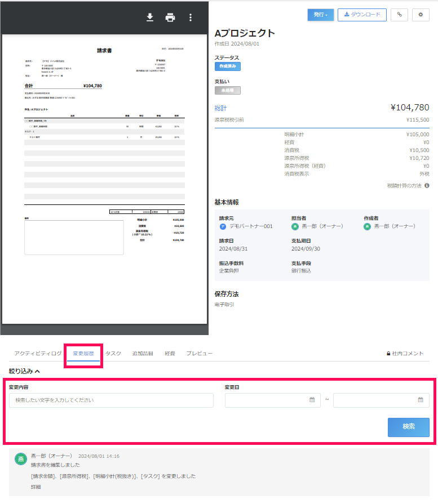Click calendar icon in start date field

pyautogui.click(x=312, y=400)
